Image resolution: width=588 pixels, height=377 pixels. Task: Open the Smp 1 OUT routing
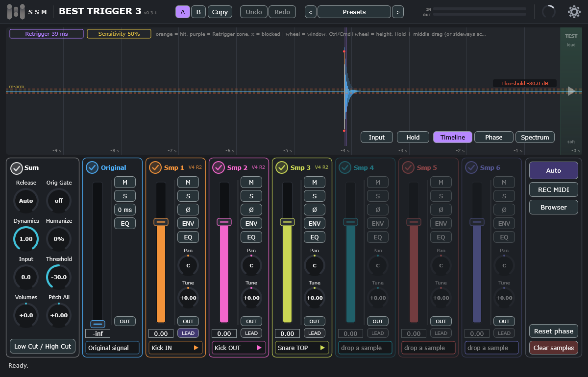tap(188, 321)
